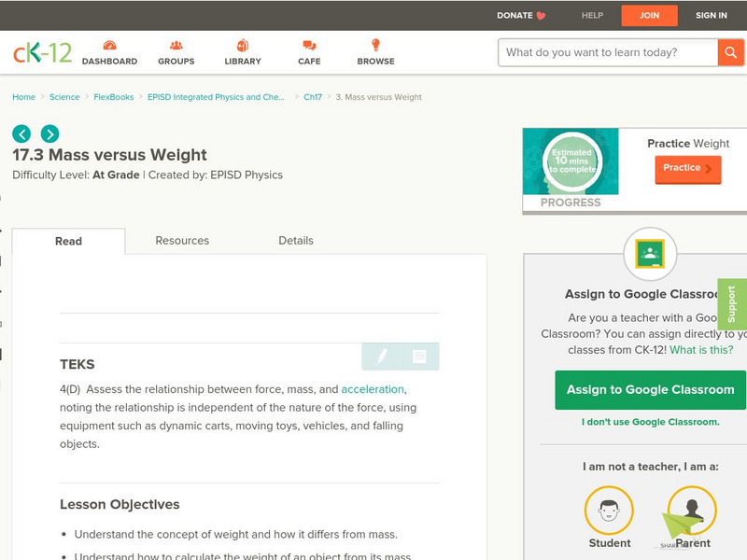The width and height of the screenshot is (747, 560).
Task: Select the Student face icon
Action: 609,510
